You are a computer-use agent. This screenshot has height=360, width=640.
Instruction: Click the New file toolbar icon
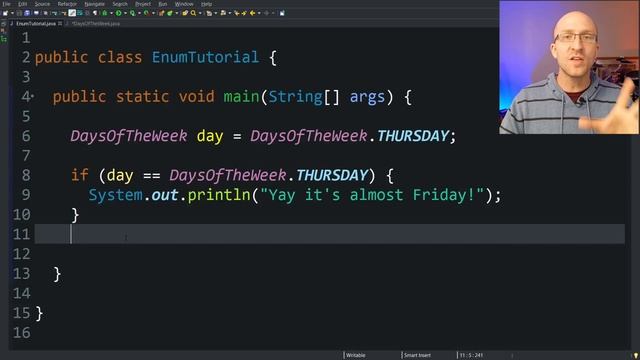(x=5, y=13)
